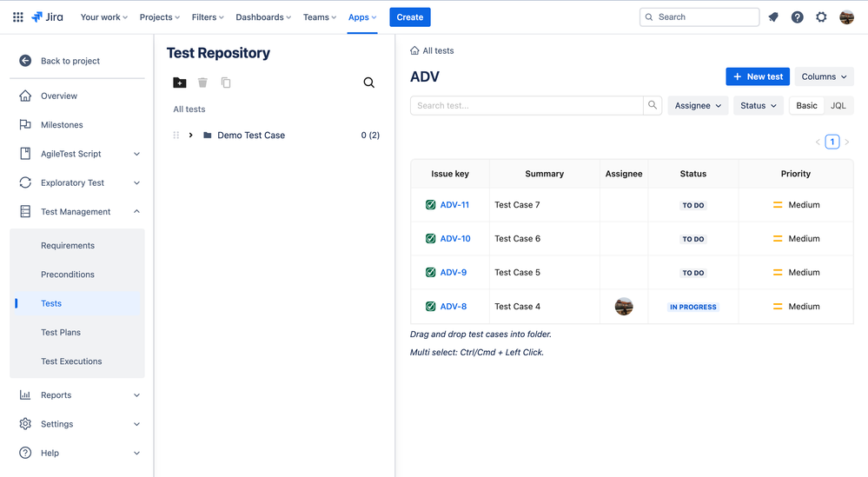Screen dimensions: 868x477
Task: Click the IN PROGRESS status of ADV-8
Action: (x=693, y=307)
